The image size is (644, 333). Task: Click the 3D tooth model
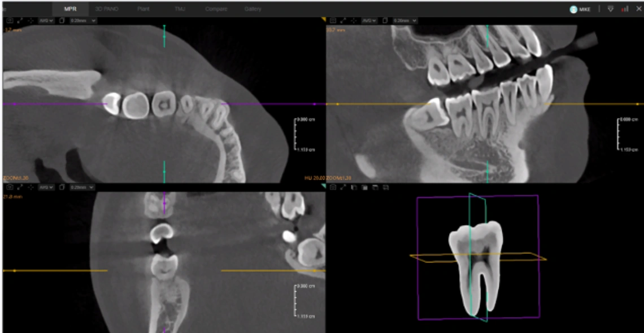476,269
